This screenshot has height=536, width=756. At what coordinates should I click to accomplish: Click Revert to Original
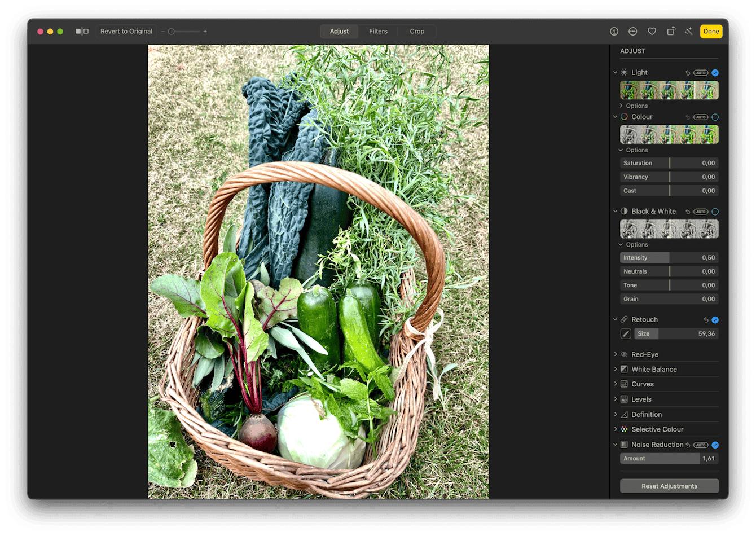[x=126, y=31]
